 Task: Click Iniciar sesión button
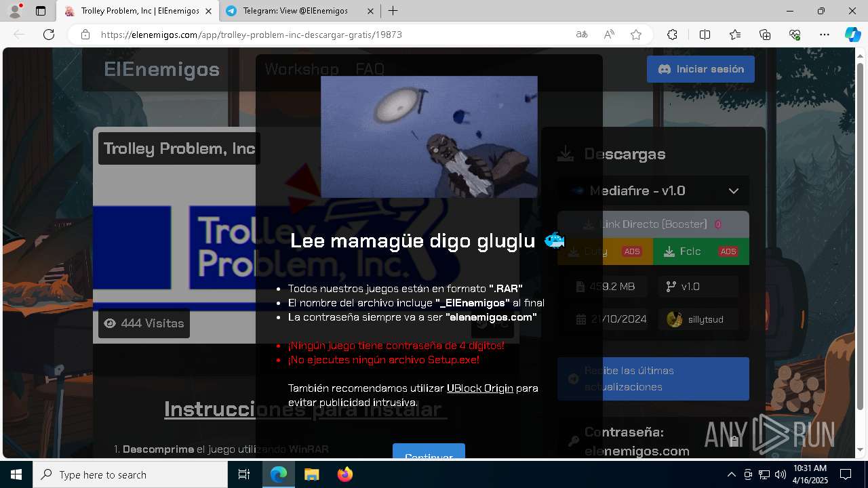click(701, 69)
